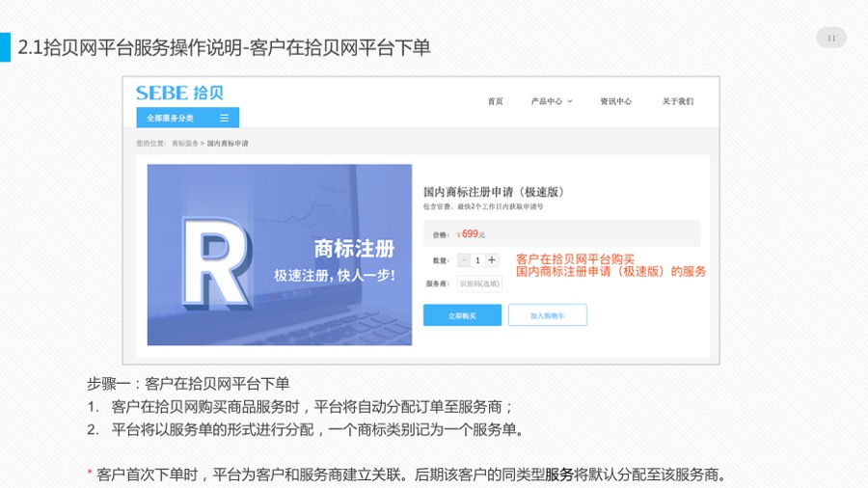Click the 步骤一：客户在拾贝网平台下单 line
The height and width of the screenshot is (488, 868).
click(x=188, y=384)
